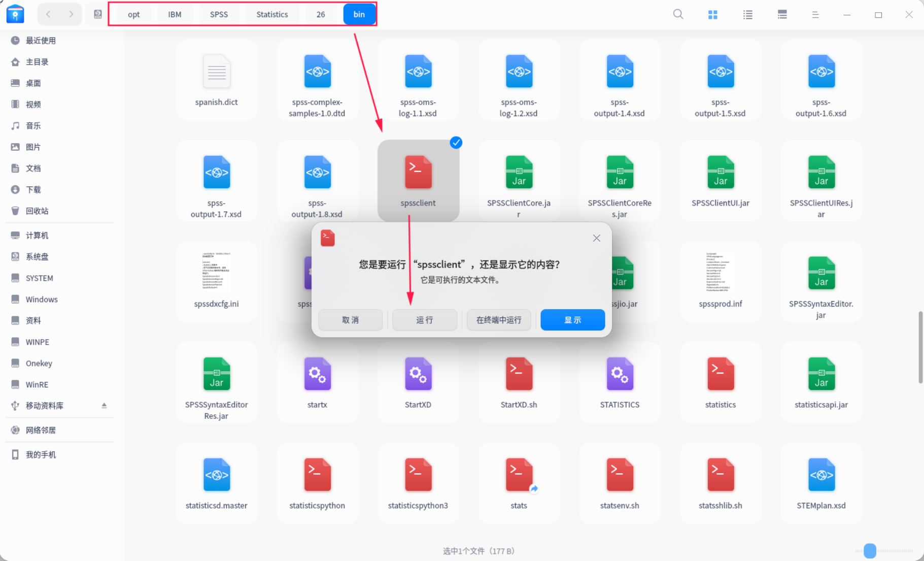
Task: Open the search icon in toolbar
Action: (678, 14)
